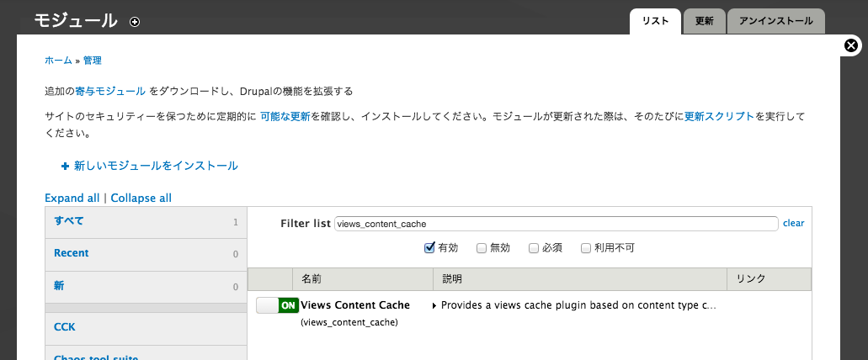This screenshot has width=868, height=360.
Task: Tick the 利用不可 filter checkbox
Action: [586, 248]
